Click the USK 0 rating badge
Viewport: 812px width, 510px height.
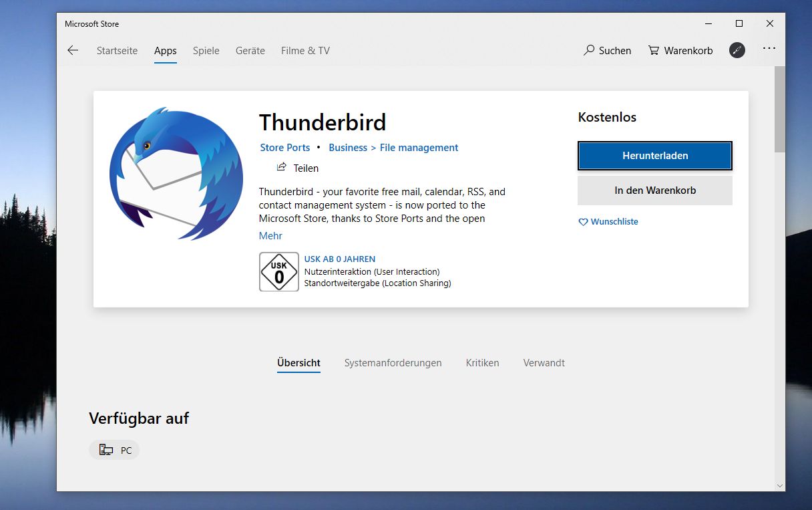[x=278, y=272]
